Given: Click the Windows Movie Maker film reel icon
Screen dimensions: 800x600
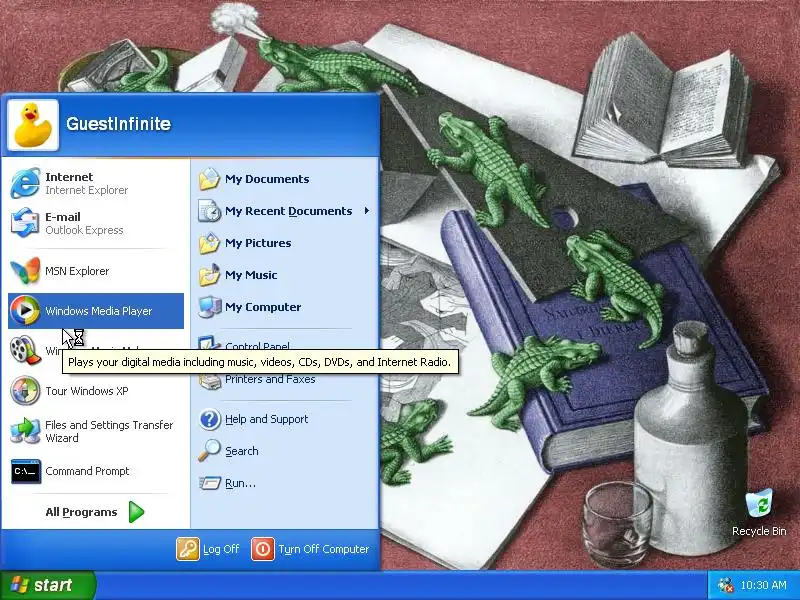Looking at the screenshot, I should click(x=25, y=351).
